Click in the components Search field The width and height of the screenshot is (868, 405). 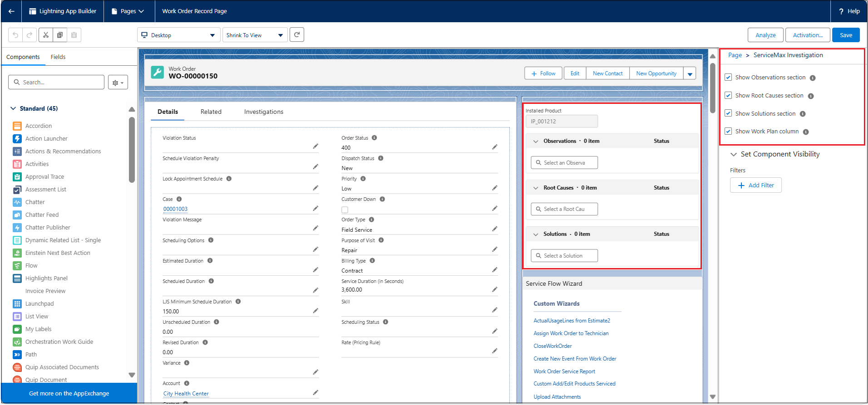(56, 82)
